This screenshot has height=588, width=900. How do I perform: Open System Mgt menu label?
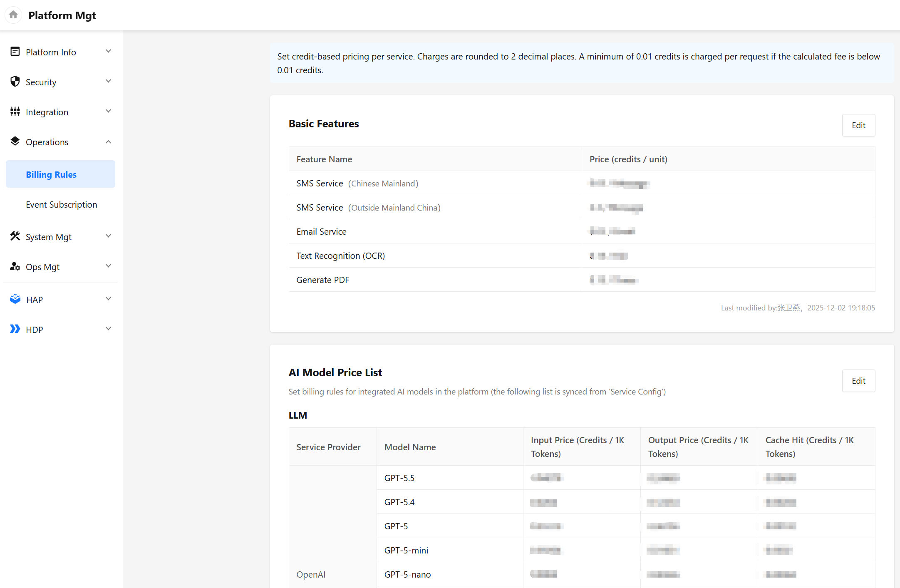(x=49, y=237)
